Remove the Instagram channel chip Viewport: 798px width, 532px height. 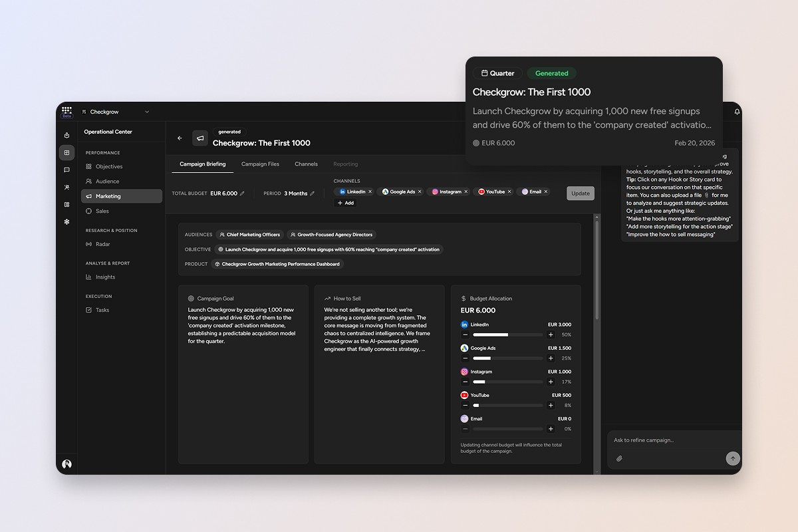click(466, 192)
